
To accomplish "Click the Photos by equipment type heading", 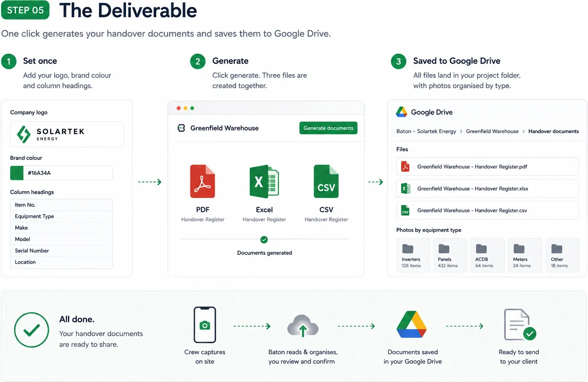I will point(429,230).
